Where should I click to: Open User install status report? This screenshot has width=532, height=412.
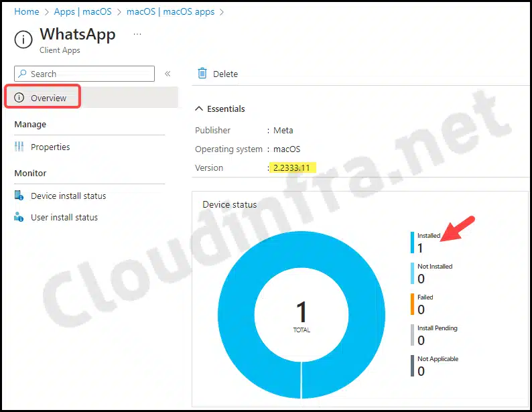[64, 217]
